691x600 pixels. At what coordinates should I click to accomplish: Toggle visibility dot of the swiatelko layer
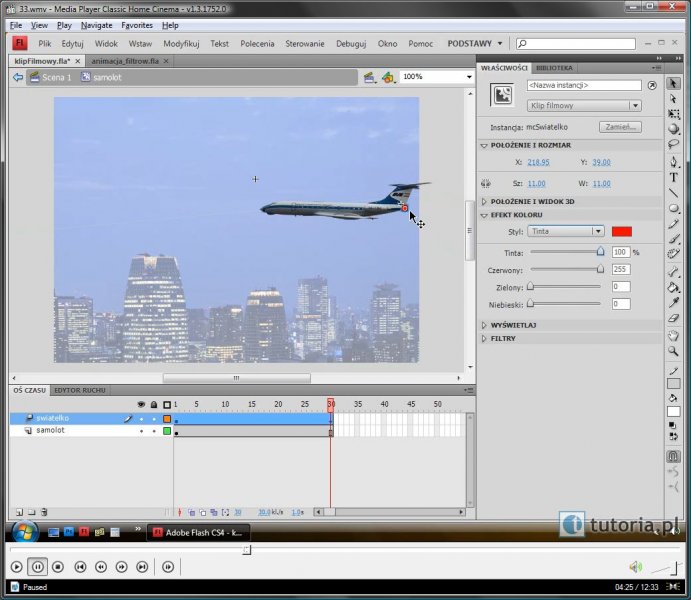point(141,418)
